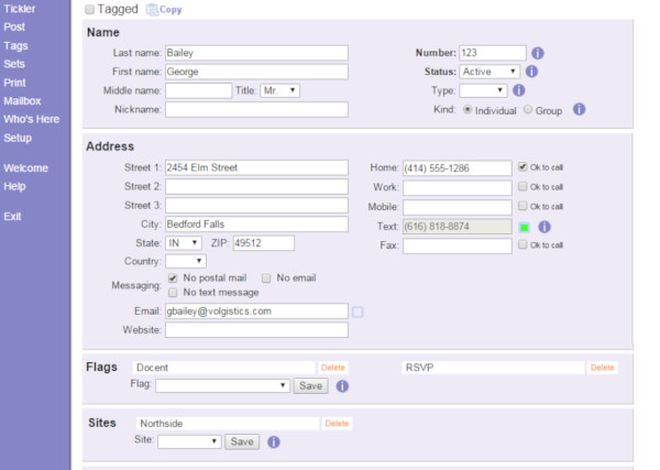This screenshot has width=660, height=470.
Task: Open info icon next to Kind options
Action: [579, 109]
